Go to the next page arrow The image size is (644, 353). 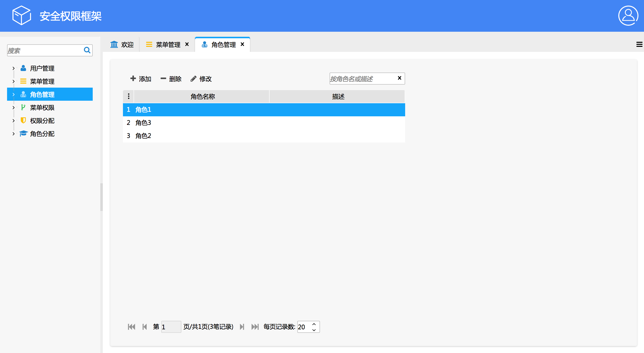pos(242,327)
